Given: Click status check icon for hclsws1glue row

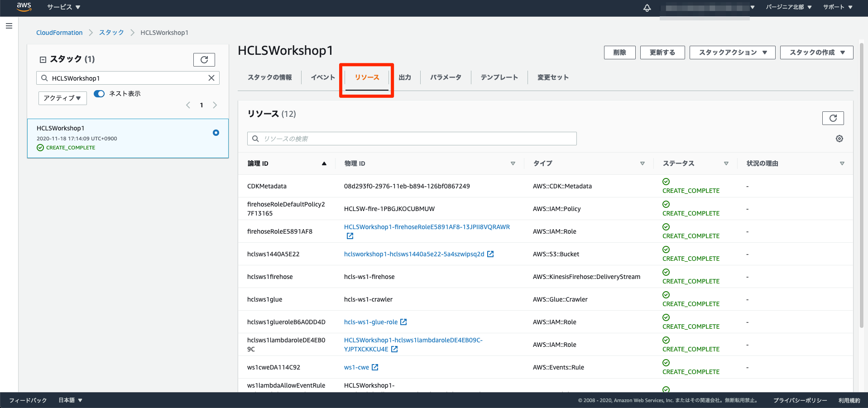Looking at the screenshot, I should [666, 295].
